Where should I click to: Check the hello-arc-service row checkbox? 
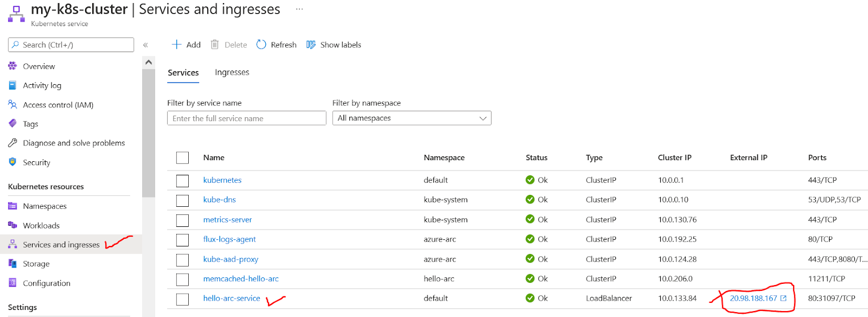pyautogui.click(x=182, y=299)
